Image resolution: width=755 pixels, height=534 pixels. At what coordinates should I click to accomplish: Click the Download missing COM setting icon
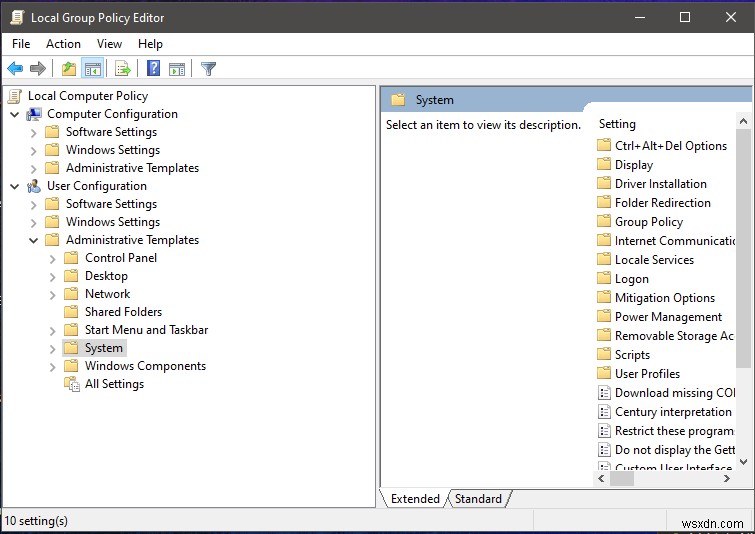(x=604, y=392)
